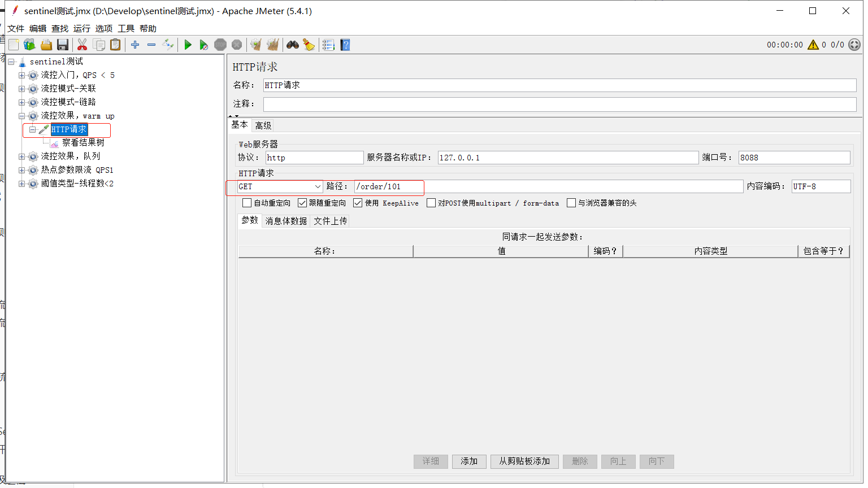Click the blue minus Collapse All icon
868x488 pixels.
coord(151,45)
